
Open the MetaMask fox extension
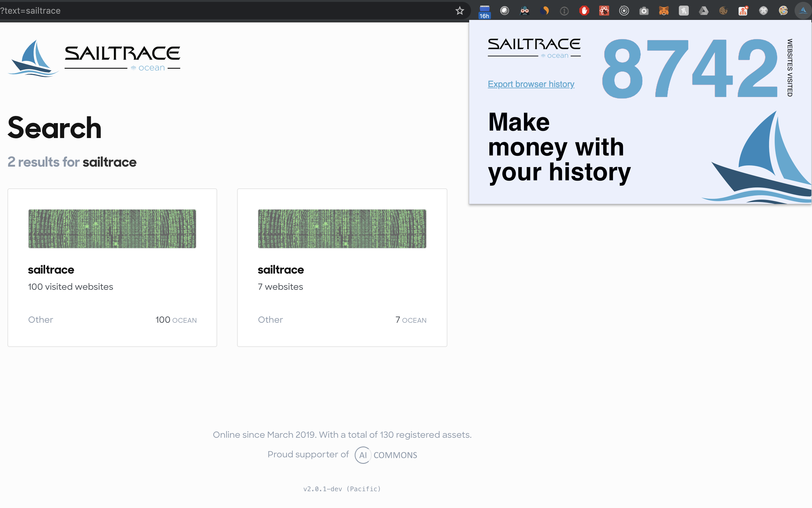[x=664, y=11]
